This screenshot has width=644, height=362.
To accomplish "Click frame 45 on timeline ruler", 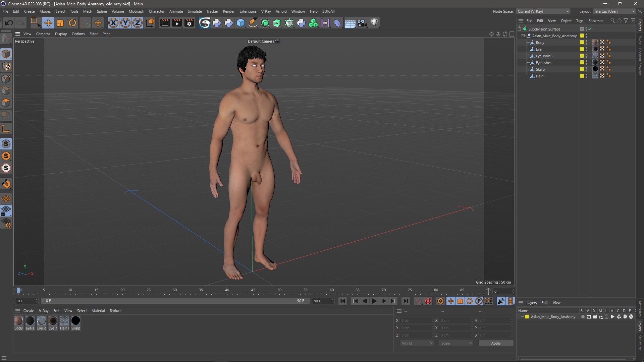I will tap(253, 290).
